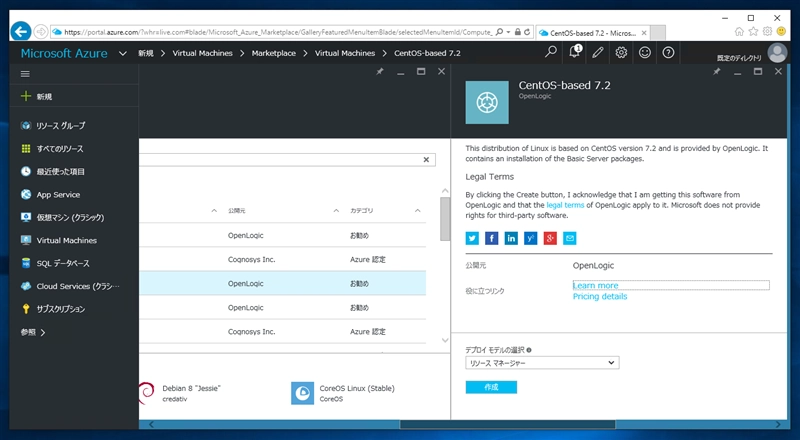Click the browser back arrow button

pyautogui.click(x=21, y=32)
